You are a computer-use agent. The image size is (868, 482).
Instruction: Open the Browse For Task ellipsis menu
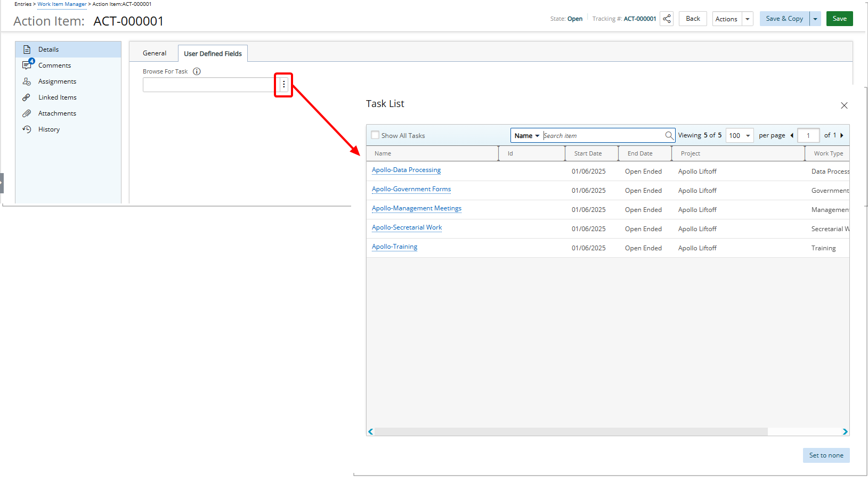click(x=283, y=85)
